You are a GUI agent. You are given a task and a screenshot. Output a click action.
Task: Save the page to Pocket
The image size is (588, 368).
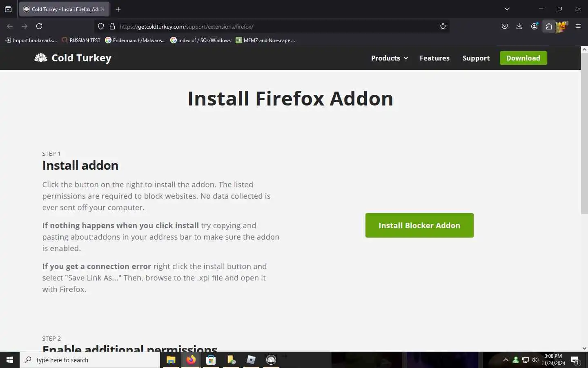pyautogui.click(x=505, y=26)
